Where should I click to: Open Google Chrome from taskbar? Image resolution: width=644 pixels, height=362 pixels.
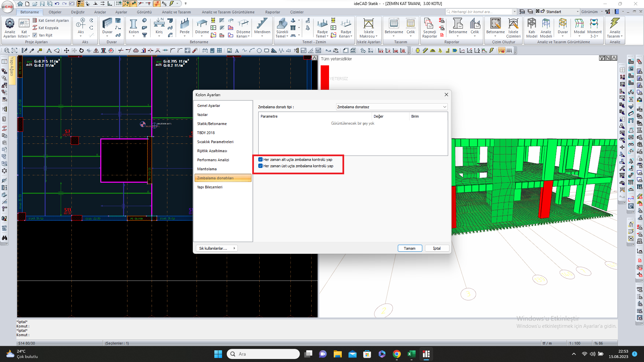397,354
